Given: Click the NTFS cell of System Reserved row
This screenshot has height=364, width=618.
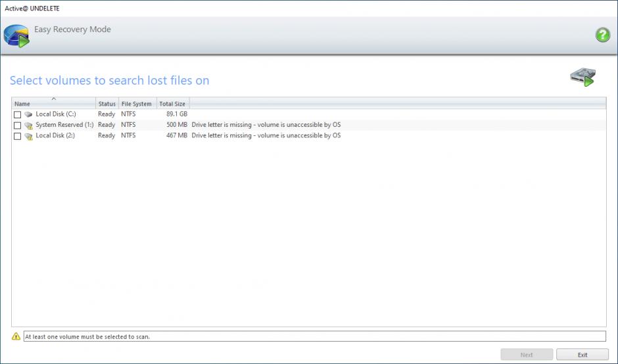Looking at the screenshot, I should tap(128, 124).
